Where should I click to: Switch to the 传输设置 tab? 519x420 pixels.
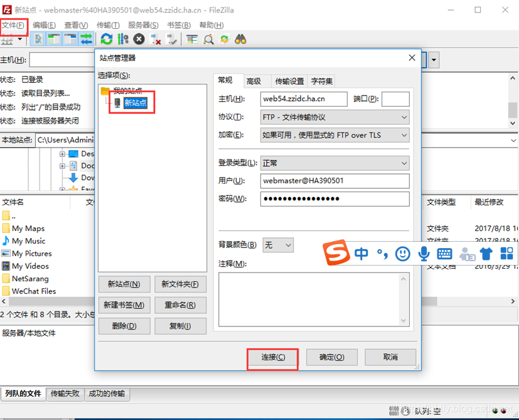pos(289,81)
